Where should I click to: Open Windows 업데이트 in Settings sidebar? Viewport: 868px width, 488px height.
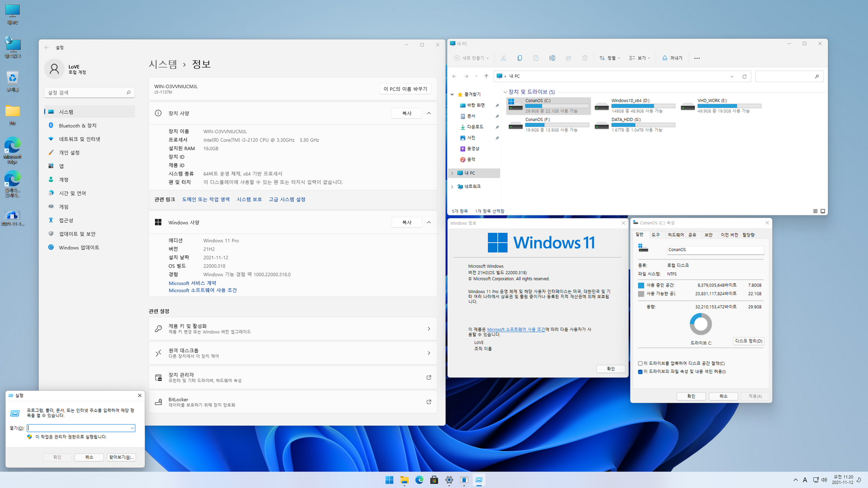90,247
